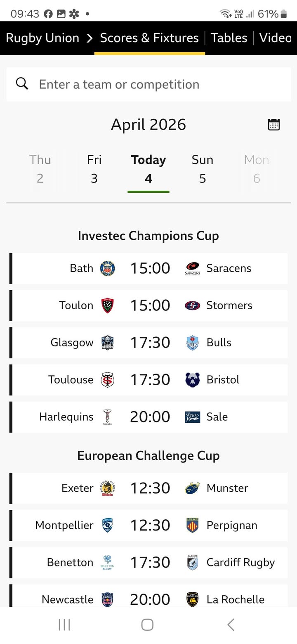
Task: Focus the team or competition search field
Action: pyautogui.click(x=157, y=84)
